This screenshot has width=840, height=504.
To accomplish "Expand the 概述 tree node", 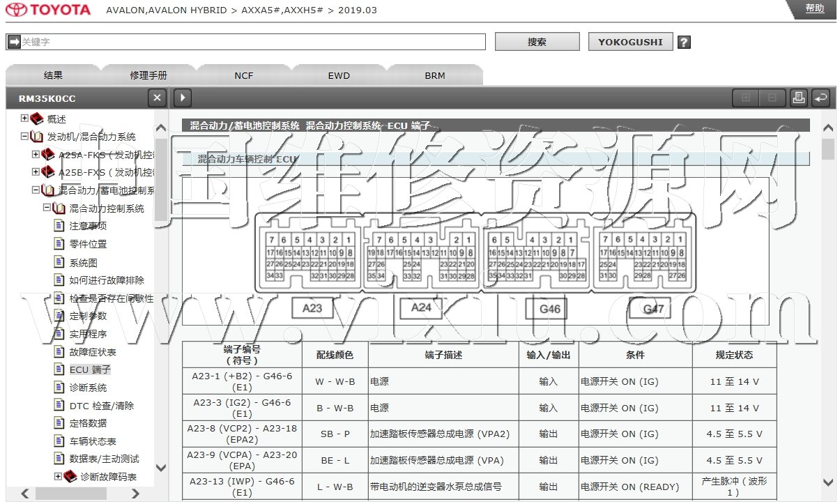I will [x=25, y=119].
